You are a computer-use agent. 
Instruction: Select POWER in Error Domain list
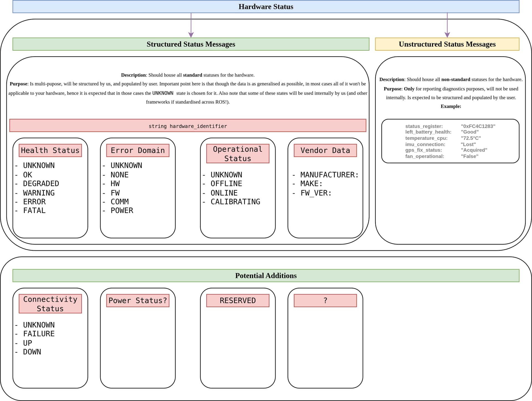point(122,210)
